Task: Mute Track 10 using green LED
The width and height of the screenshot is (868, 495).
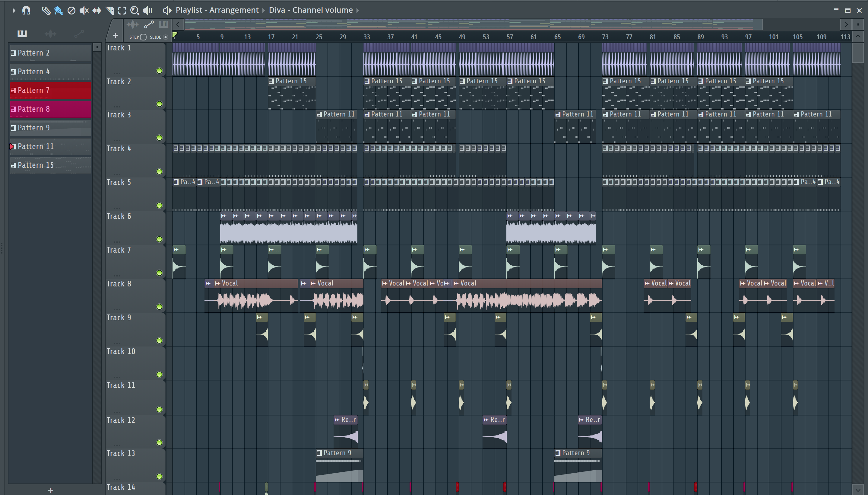Action: [159, 375]
